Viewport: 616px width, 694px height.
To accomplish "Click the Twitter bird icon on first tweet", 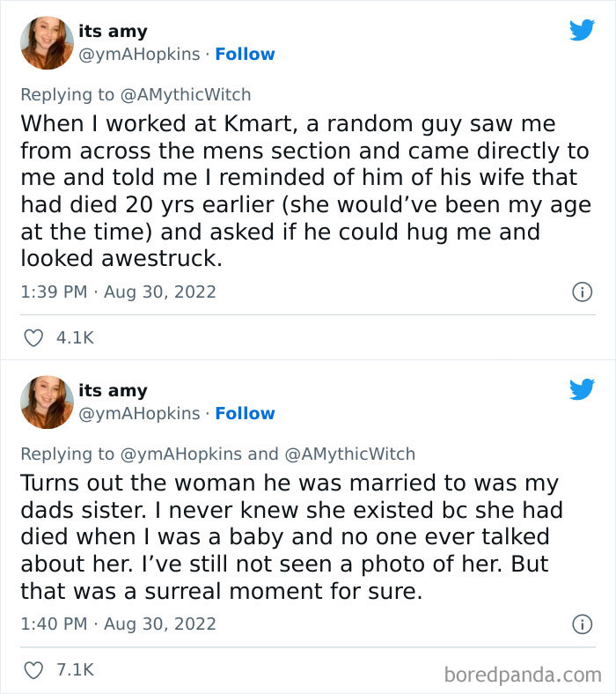I will click(582, 30).
